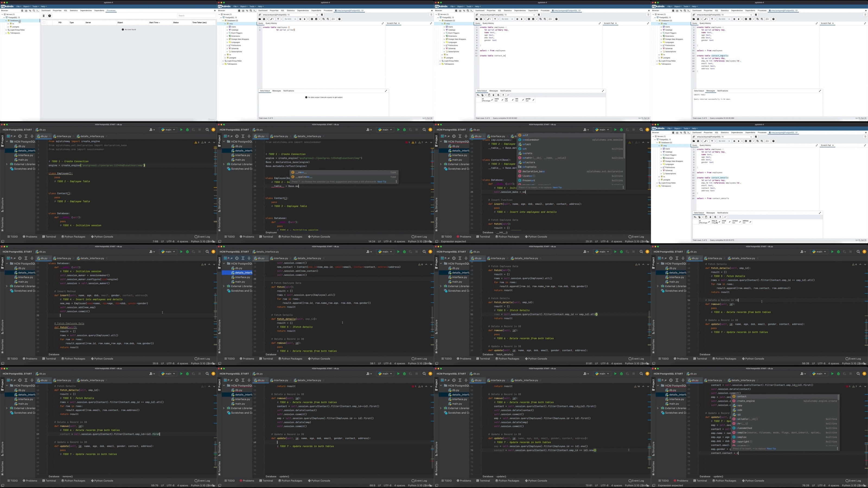The height and width of the screenshot is (488, 868).
Task: Open Terminal tool window in PyCharm at 7:68
Action: 49,237
